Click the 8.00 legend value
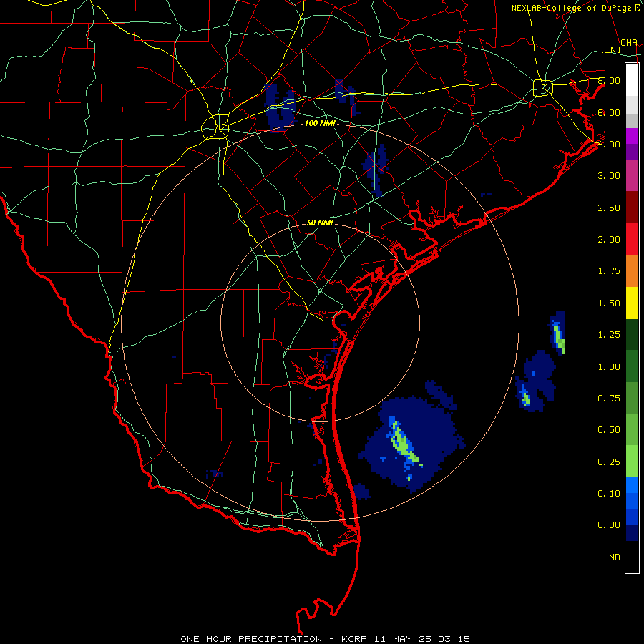Viewport: 644px width, 644px height. tap(609, 80)
